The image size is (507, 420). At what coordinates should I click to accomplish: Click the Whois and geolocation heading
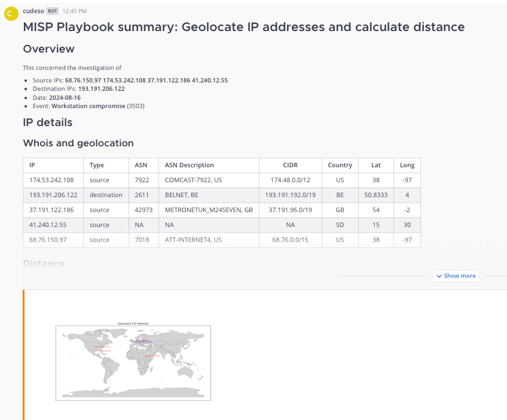(x=78, y=143)
